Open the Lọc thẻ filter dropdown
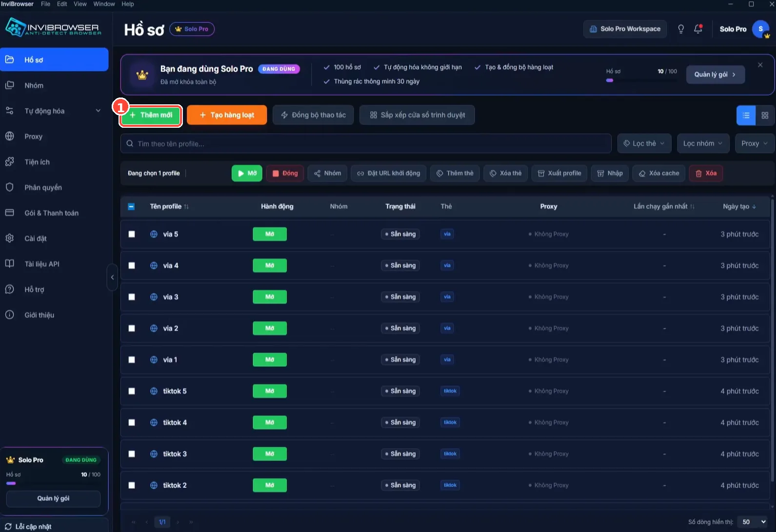Viewport: 776px width, 532px height. (644, 143)
